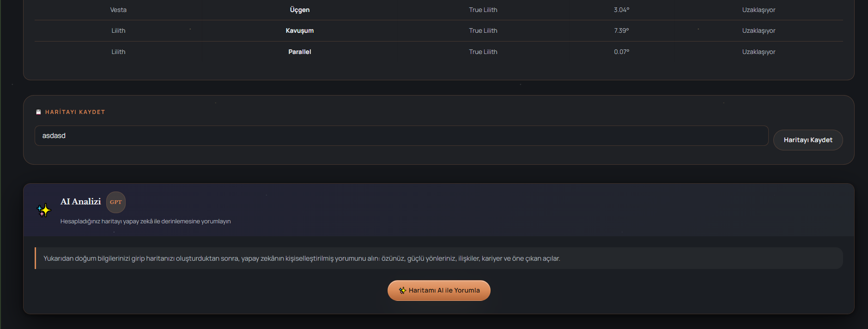Focus the map name field containing asdasd

tap(401, 136)
